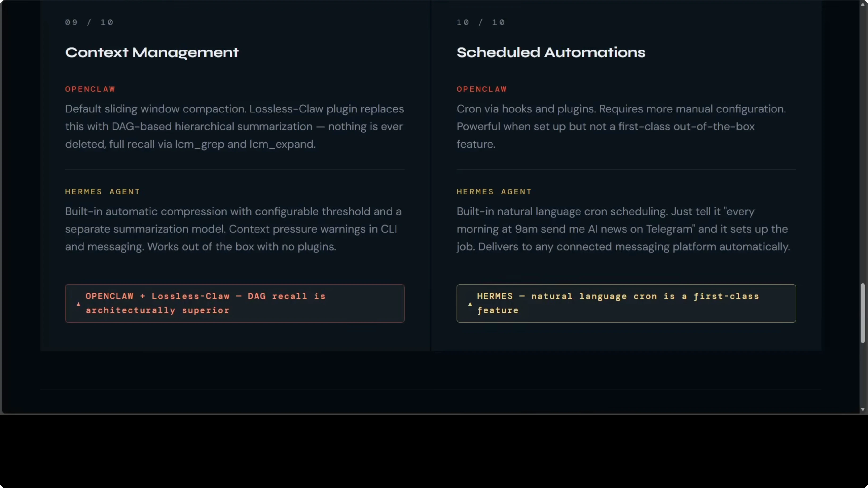Click the yellow triangle in Hermes verdict box
Image resolution: width=868 pixels, height=488 pixels.
click(470, 304)
